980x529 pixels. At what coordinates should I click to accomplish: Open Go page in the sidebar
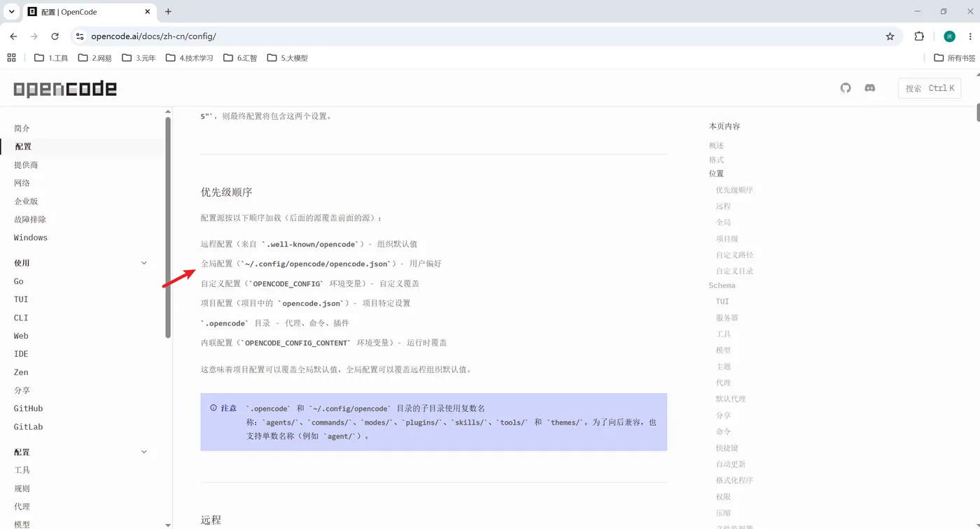(19, 281)
